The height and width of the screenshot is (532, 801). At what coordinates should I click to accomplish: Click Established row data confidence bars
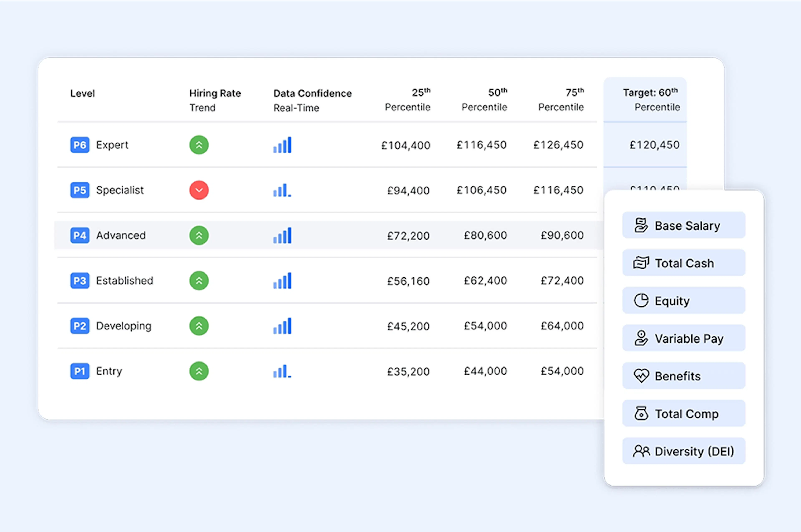point(282,281)
